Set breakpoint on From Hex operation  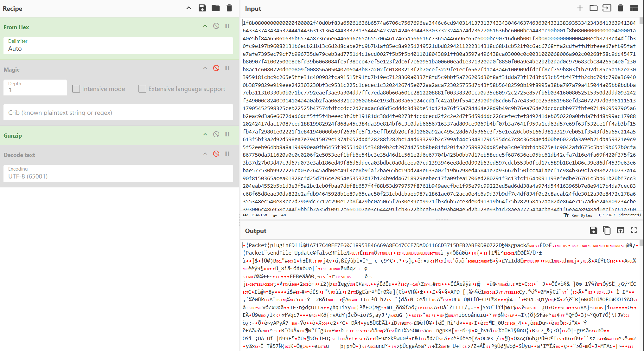pyautogui.click(x=227, y=26)
